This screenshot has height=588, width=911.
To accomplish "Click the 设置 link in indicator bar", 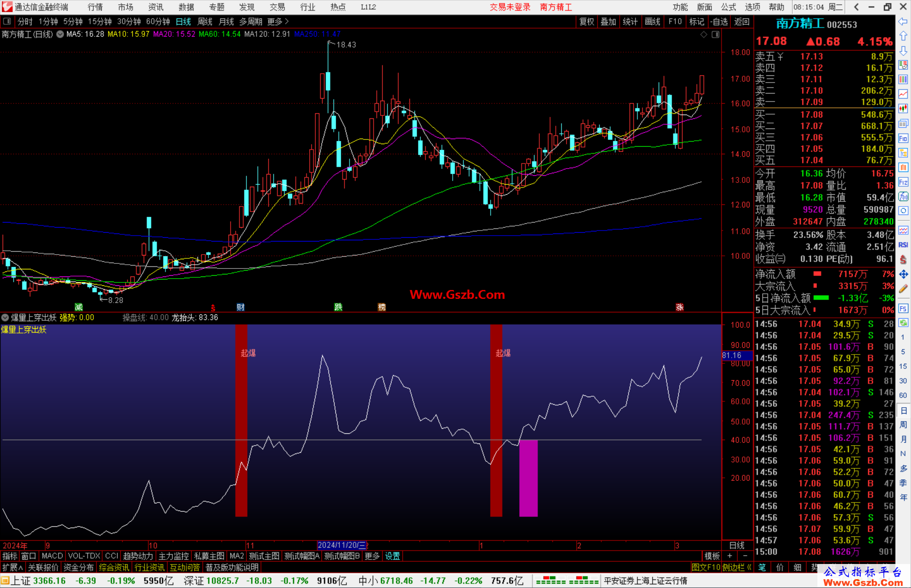I will point(392,556).
